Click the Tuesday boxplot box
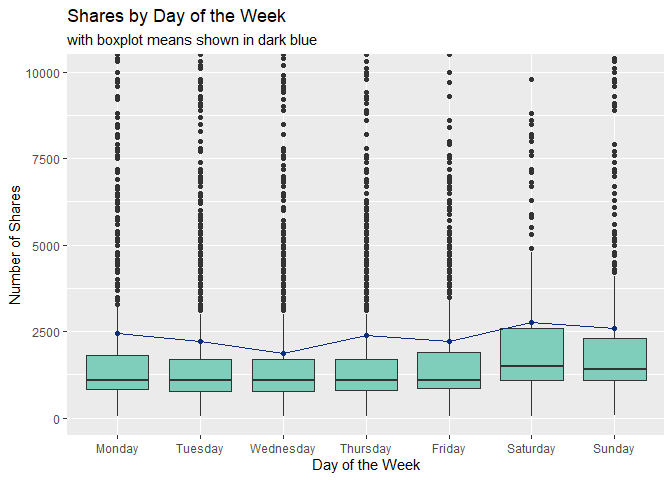Image resolution: width=672 pixels, height=480 pixels. (x=201, y=375)
